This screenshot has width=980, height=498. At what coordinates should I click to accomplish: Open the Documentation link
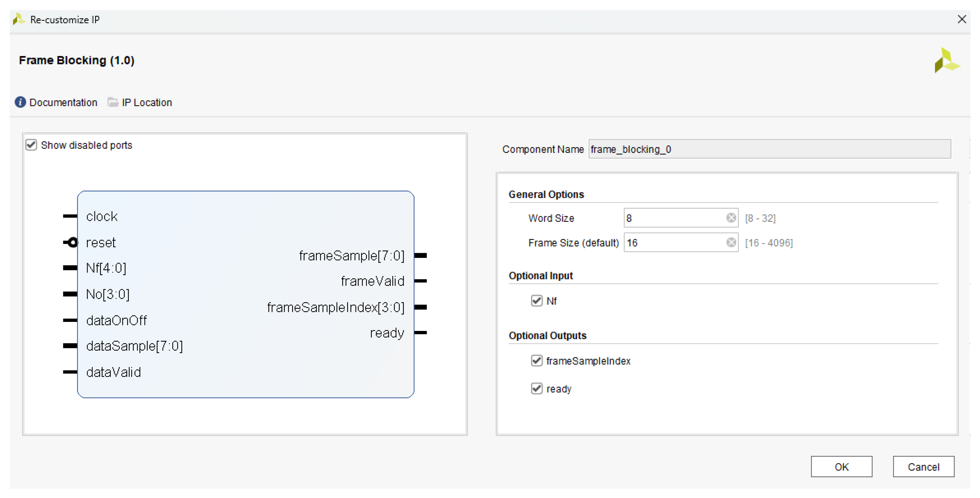pyautogui.click(x=63, y=102)
